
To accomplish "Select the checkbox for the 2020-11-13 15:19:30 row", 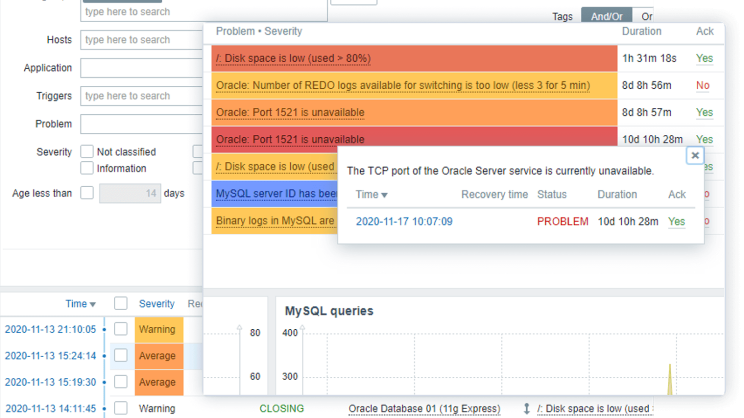I will coord(121,382).
